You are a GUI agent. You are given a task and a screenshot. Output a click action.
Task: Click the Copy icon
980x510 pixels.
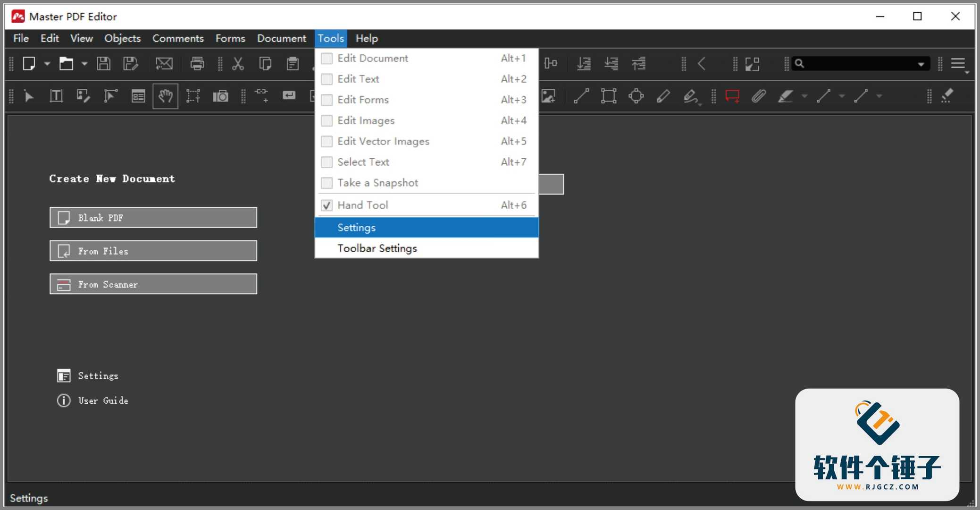(266, 64)
